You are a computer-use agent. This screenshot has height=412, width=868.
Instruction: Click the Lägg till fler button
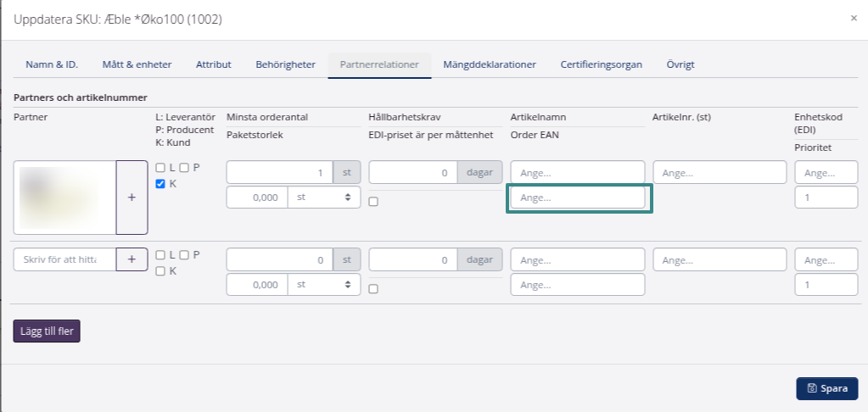pos(47,331)
